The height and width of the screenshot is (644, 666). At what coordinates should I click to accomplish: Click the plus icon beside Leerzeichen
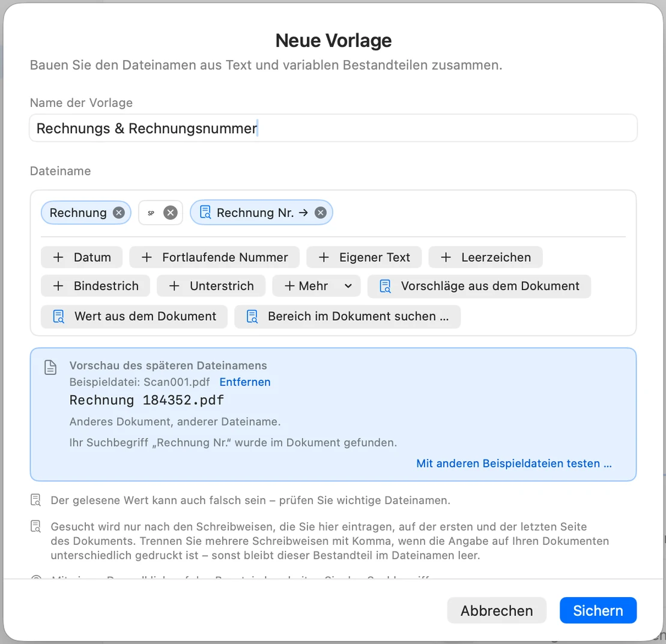coord(446,257)
